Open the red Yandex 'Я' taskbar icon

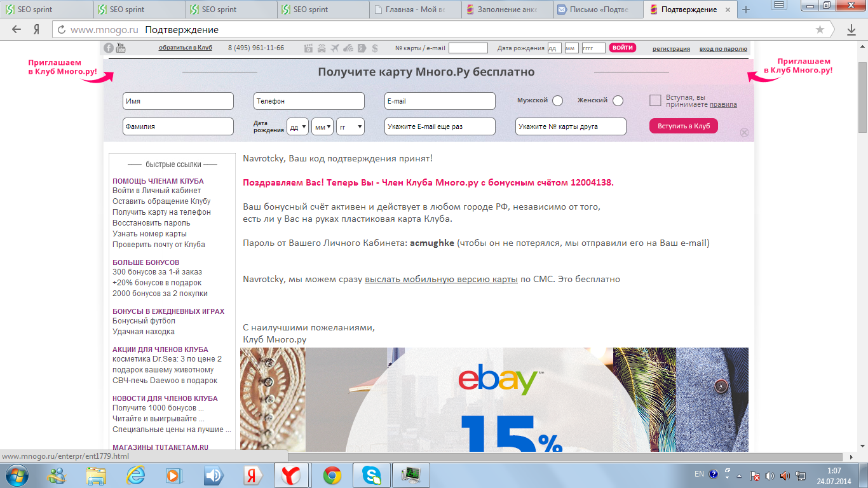[x=254, y=475]
